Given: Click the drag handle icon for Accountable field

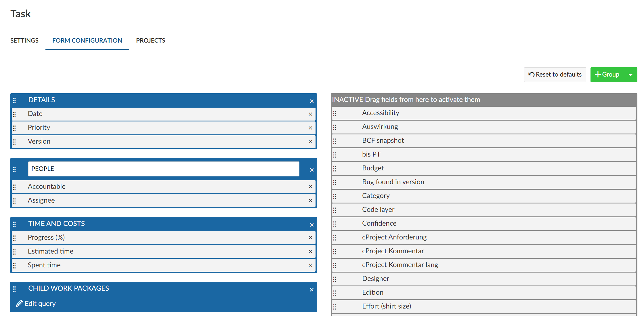Looking at the screenshot, I should pyautogui.click(x=15, y=186).
